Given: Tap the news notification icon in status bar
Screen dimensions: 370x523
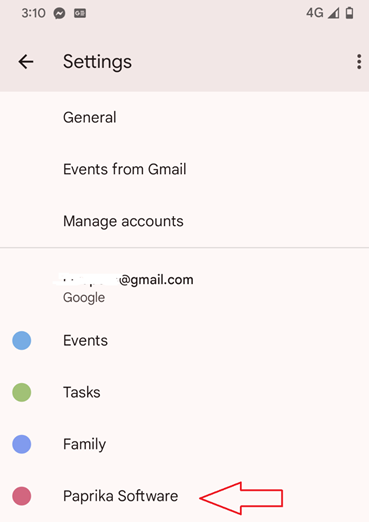Looking at the screenshot, I should tap(80, 13).
